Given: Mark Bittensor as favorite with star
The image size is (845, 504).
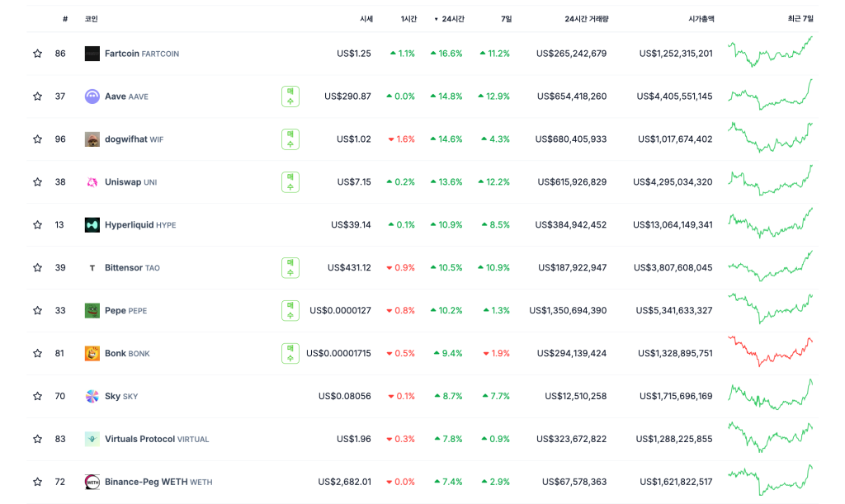Looking at the screenshot, I should pyautogui.click(x=37, y=267).
